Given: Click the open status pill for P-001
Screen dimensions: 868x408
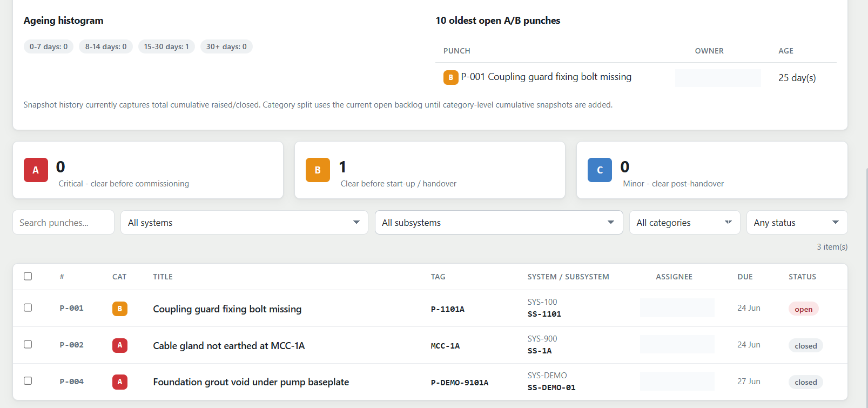Looking at the screenshot, I should point(804,309).
